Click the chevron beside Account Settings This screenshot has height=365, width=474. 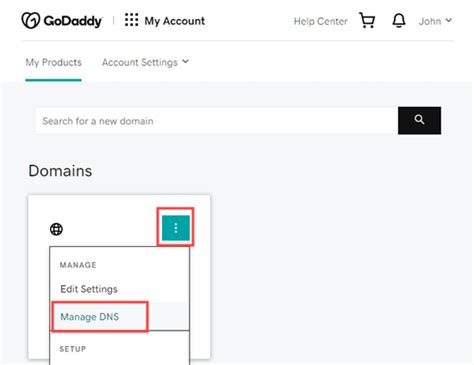click(185, 62)
